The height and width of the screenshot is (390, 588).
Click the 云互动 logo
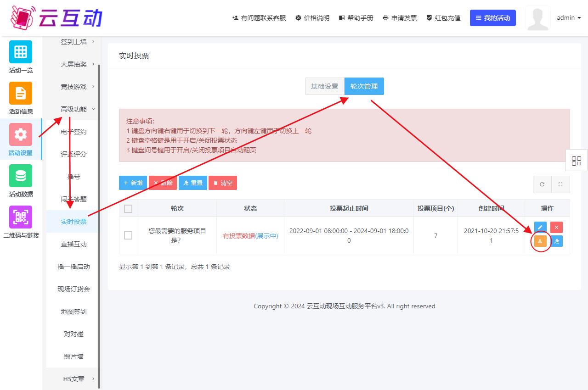pos(56,17)
